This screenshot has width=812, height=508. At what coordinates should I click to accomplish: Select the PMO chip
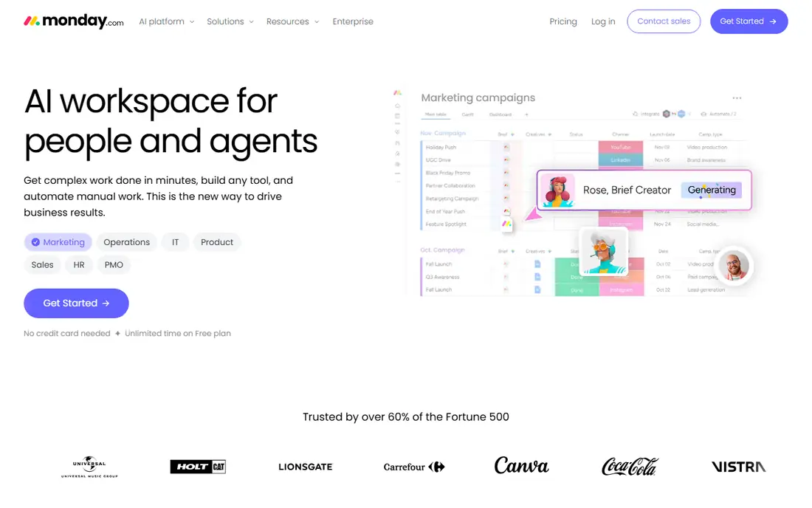click(x=114, y=264)
